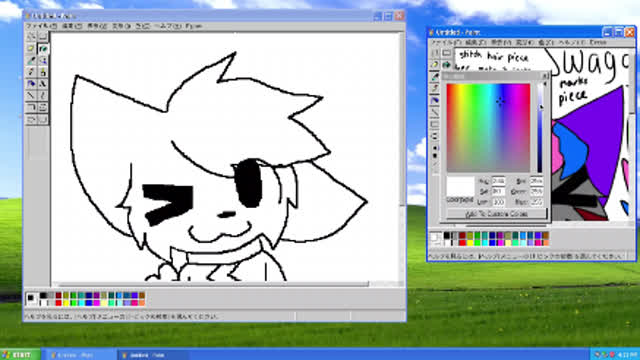640x360 pixels.
Task: Select the Line tool in right Paint window
Action: tap(435, 112)
